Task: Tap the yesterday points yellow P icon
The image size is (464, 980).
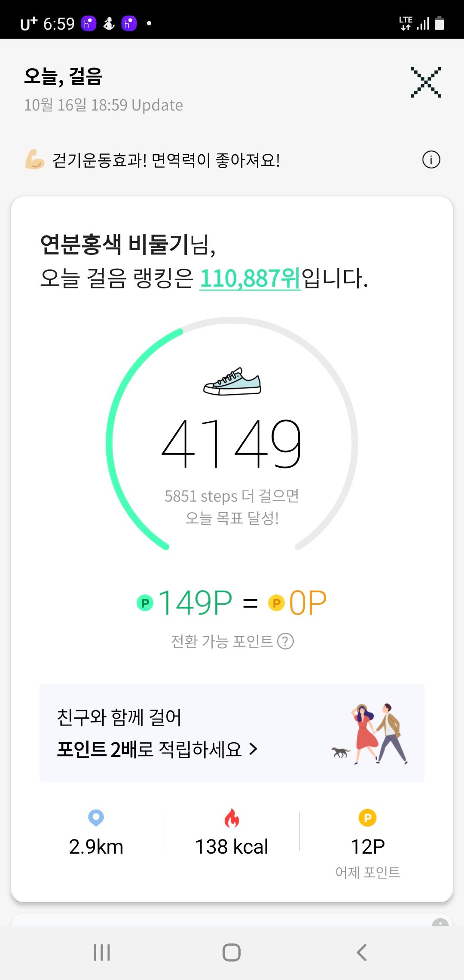Action: click(367, 818)
